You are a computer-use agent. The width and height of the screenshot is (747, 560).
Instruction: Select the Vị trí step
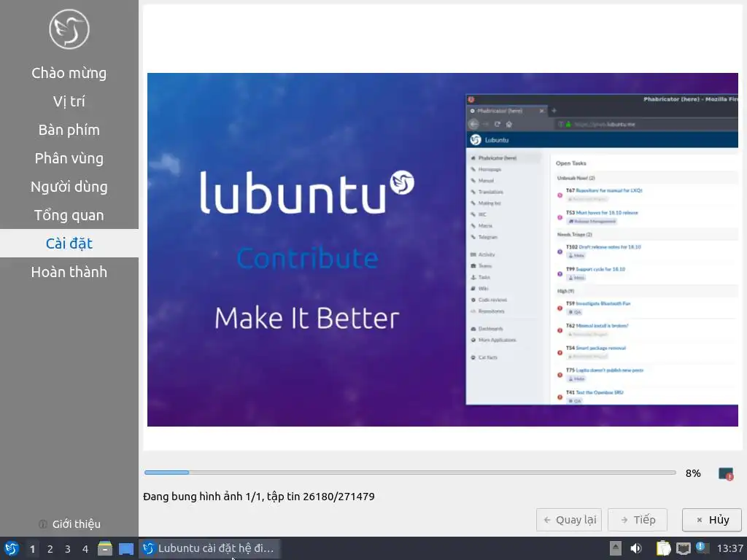pos(69,101)
